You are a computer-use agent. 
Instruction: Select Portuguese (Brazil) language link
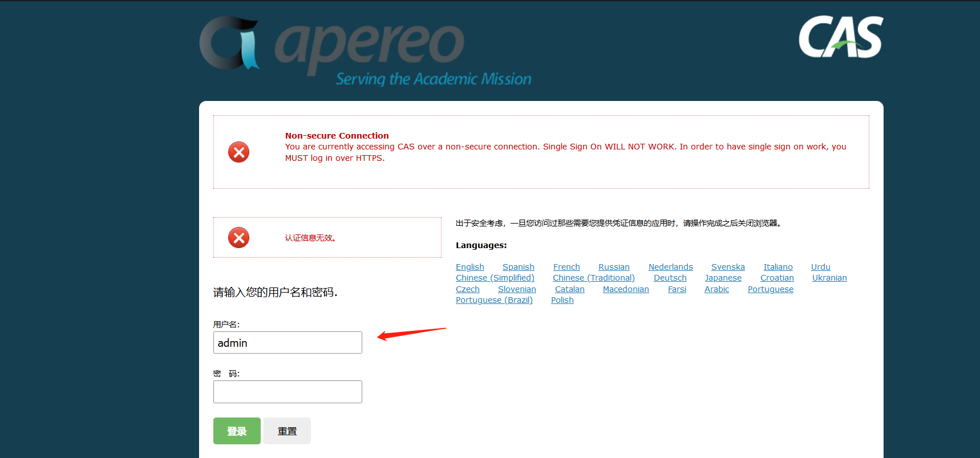(494, 300)
